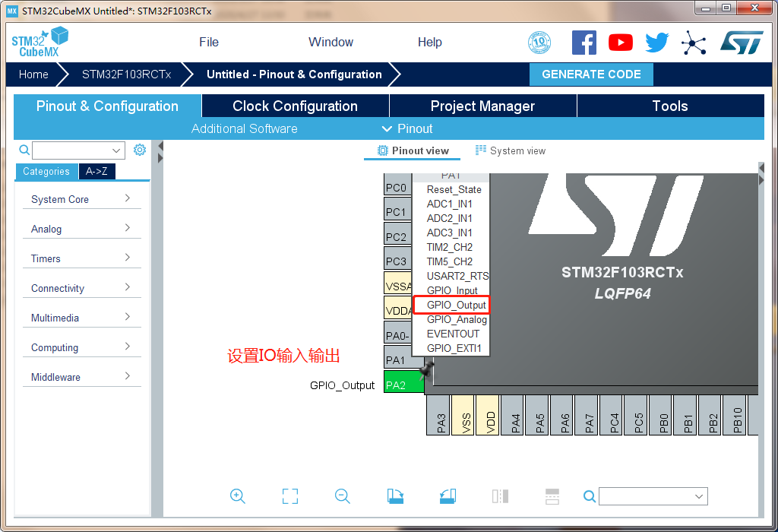Select ADC1_IN1 in pin menu

451,204
